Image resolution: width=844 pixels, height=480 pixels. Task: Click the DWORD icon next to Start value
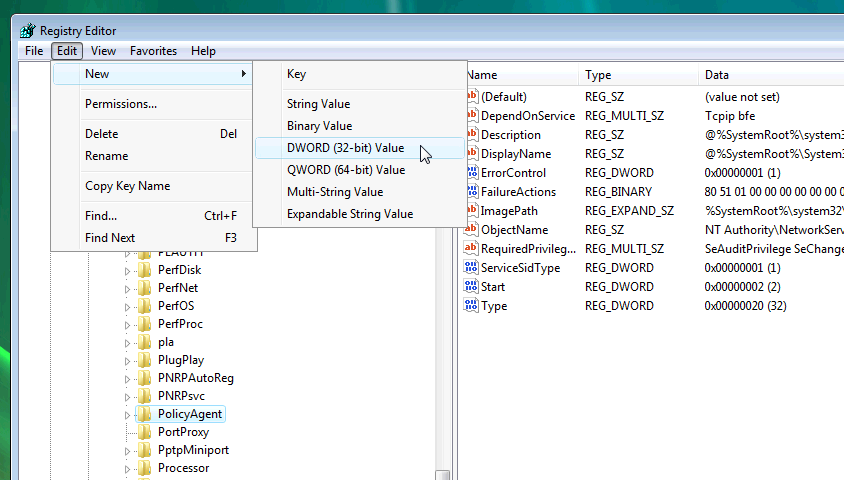coord(471,287)
